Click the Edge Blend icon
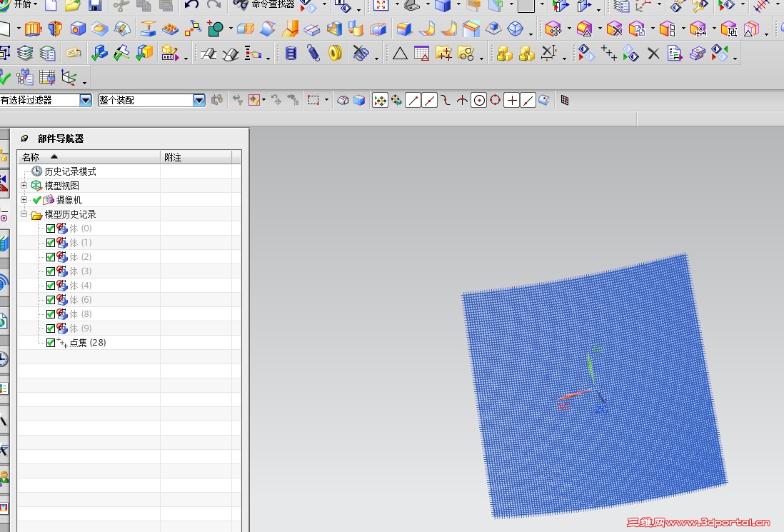Image resolution: width=784 pixels, height=532 pixels. pyautogui.click(x=403, y=29)
